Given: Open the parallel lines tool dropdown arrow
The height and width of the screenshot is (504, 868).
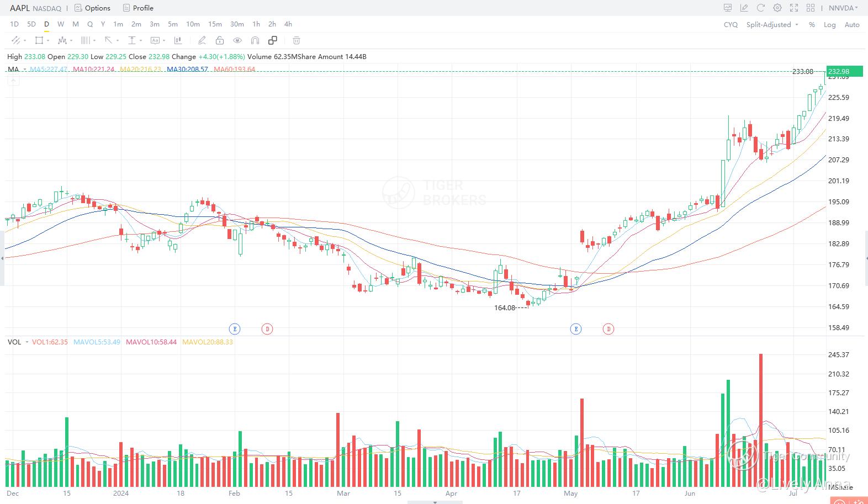Looking at the screenshot, I should (94, 41).
